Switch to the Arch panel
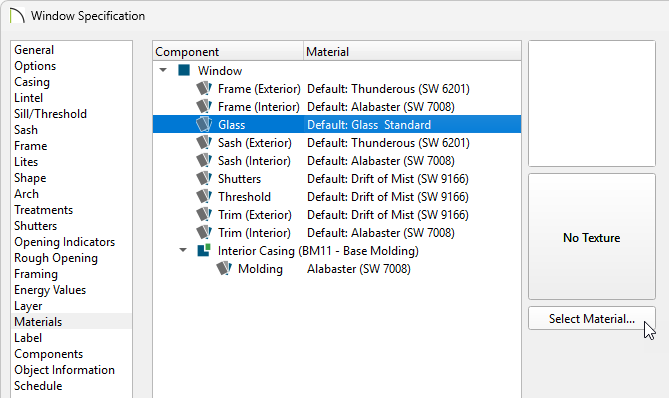 [x=26, y=194]
